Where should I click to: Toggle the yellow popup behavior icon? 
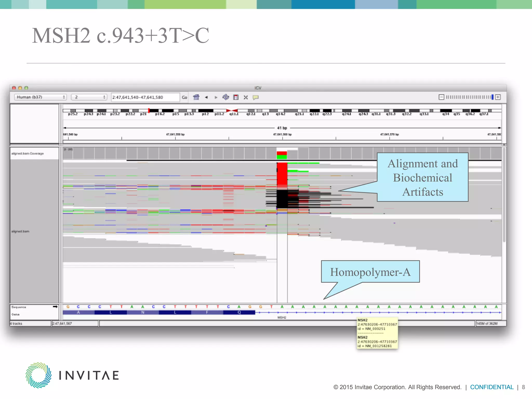tap(256, 97)
